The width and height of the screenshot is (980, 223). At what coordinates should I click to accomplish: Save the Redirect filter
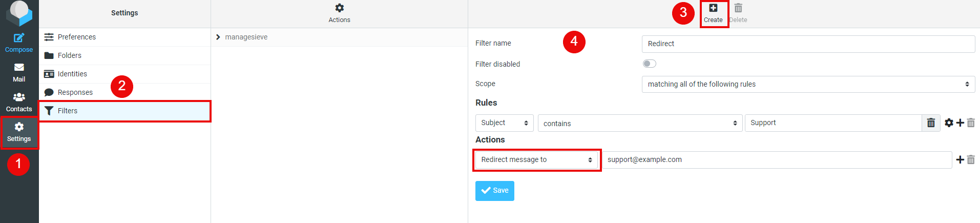click(494, 191)
